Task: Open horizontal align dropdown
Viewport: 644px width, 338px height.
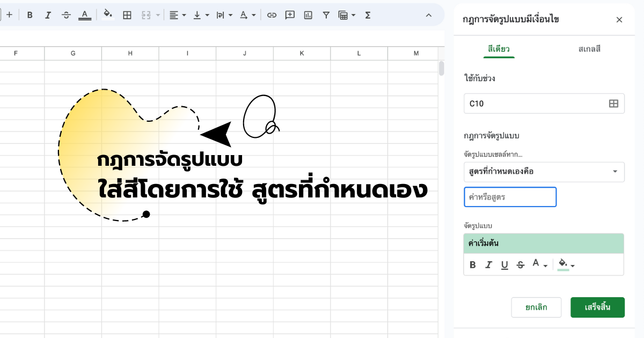Action: point(178,15)
